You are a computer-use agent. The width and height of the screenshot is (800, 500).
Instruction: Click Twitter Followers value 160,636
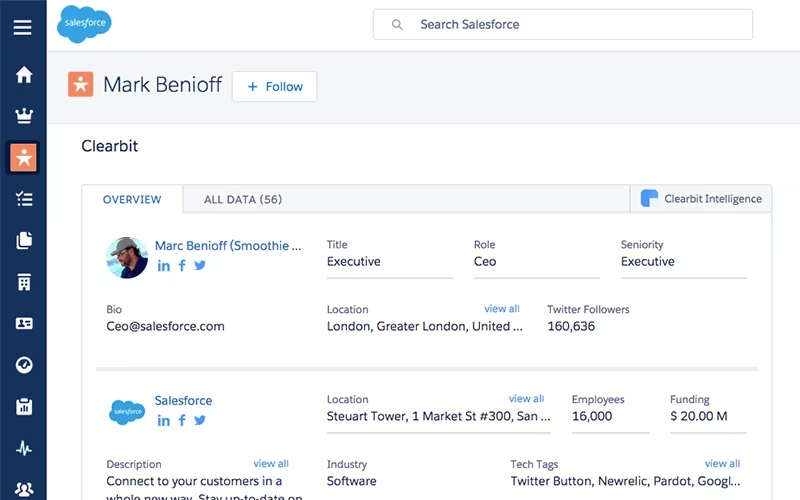coord(571,327)
